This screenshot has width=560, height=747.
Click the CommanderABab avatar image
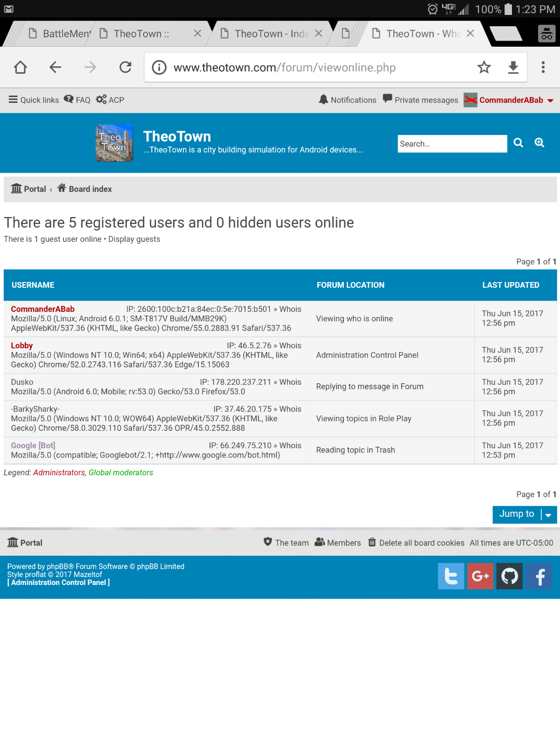click(x=470, y=100)
